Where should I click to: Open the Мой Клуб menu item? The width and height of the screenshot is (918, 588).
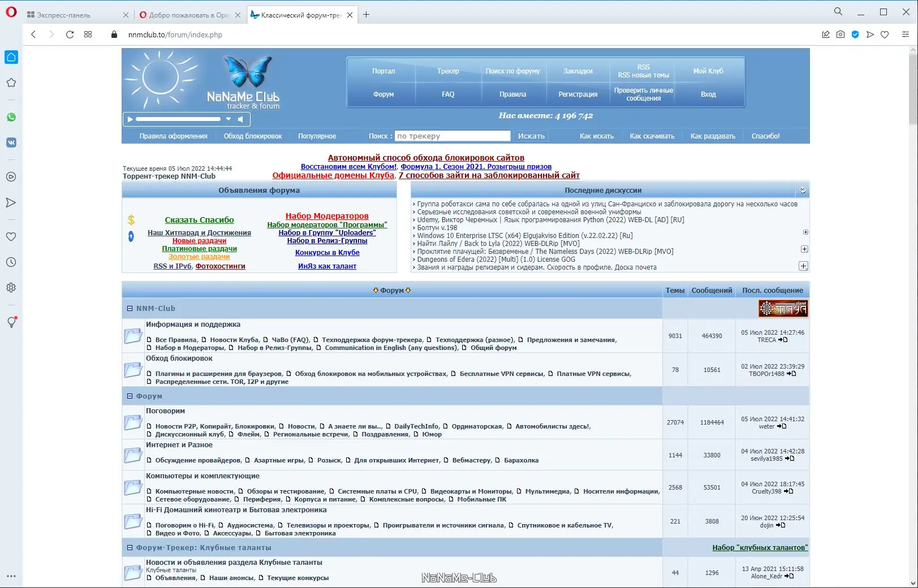(x=708, y=71)
